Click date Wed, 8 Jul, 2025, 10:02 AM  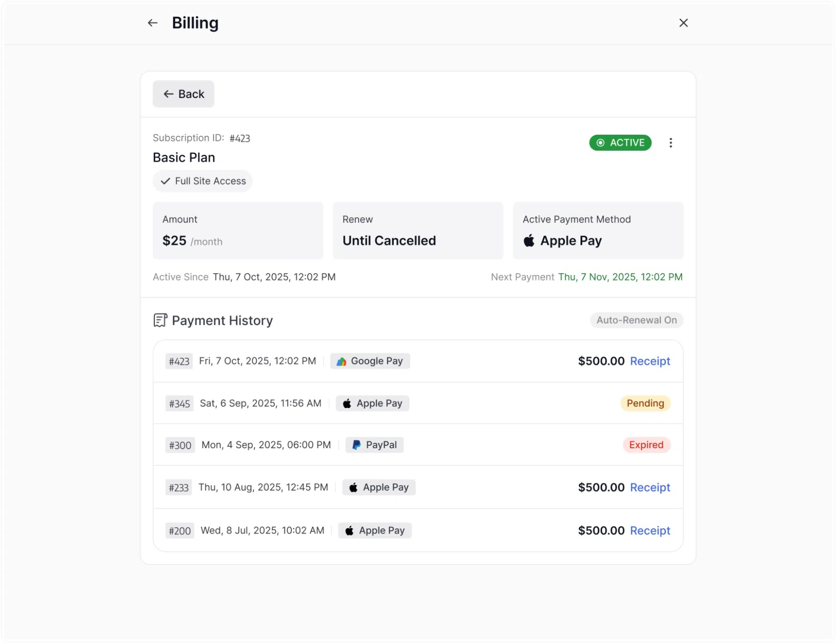[262, 531]
